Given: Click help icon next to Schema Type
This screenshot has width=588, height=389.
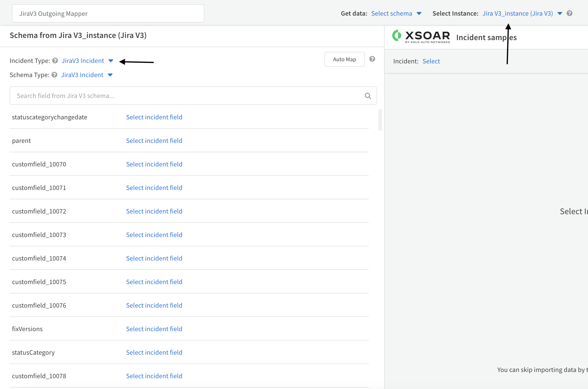Looking at the screenshot, I should click(54, 75).
